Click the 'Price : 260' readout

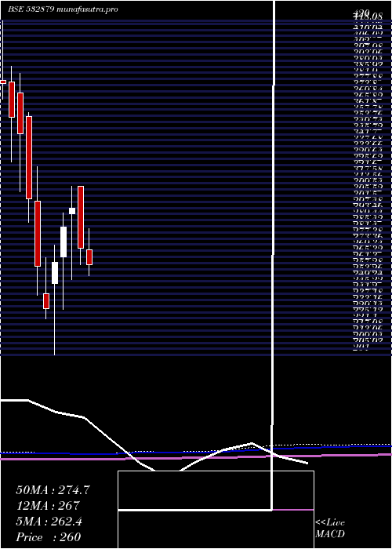click(49, 537)
